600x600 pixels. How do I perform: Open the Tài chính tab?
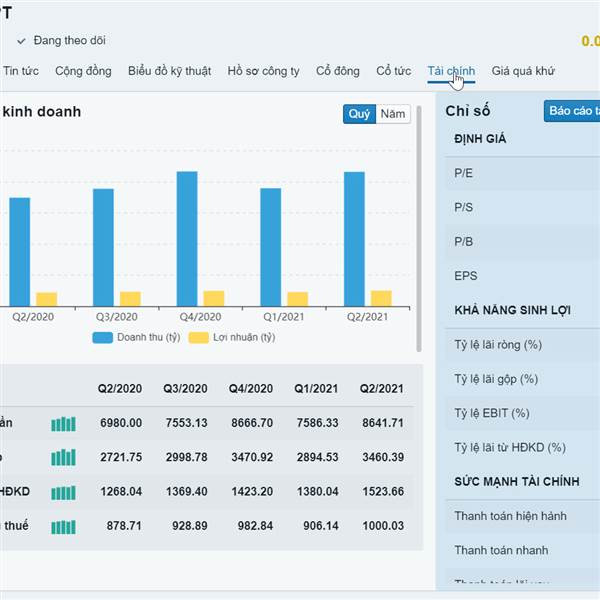pos(451,71)
